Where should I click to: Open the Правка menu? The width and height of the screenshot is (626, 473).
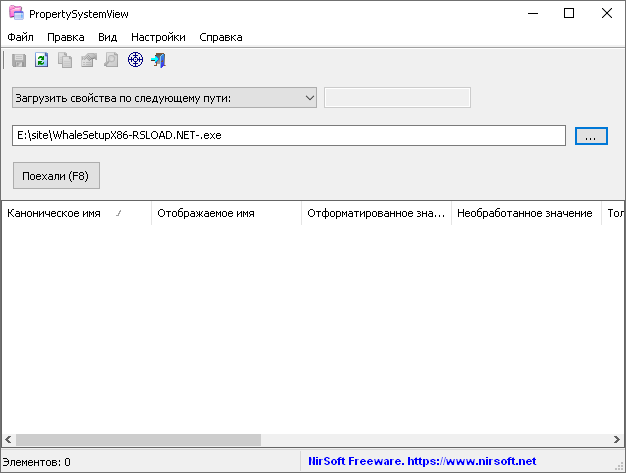(65, 37)
